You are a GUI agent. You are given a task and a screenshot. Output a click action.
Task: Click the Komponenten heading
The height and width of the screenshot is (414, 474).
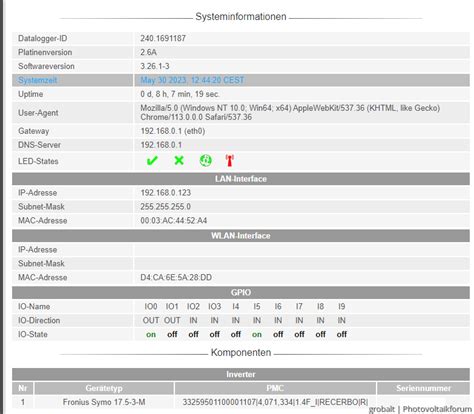click(x=241, y=353)
